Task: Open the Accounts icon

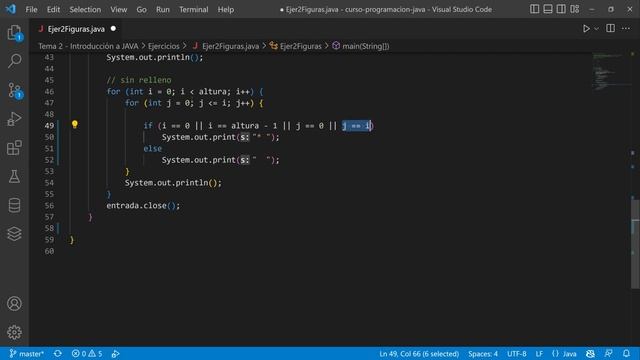Action: click(x=14, y=304)
